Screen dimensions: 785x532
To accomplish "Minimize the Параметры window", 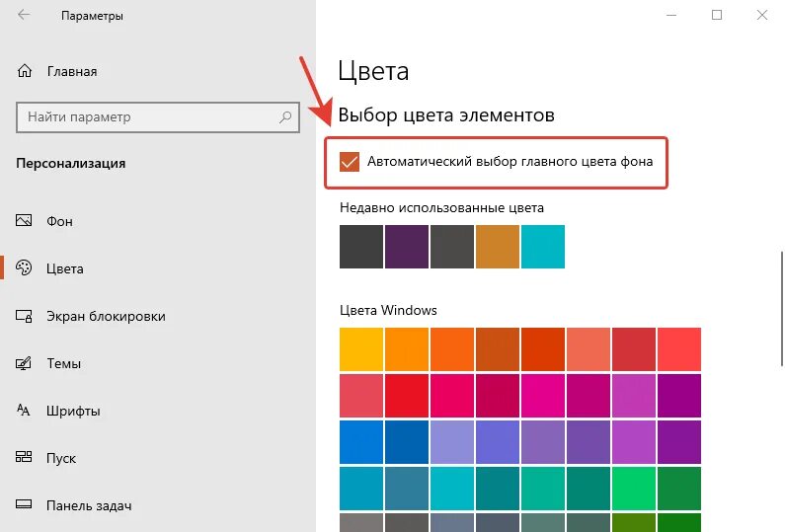I will (x=671, y=15).
